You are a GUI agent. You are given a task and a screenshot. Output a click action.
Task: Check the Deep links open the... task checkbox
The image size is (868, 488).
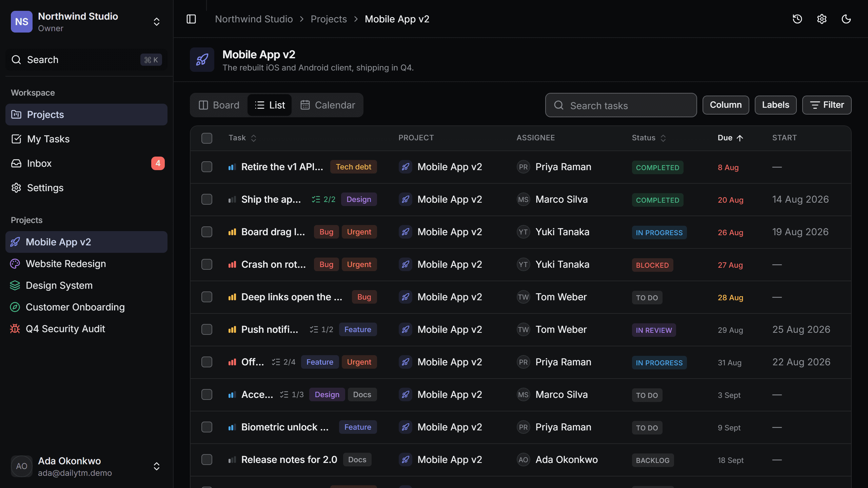click(207, 297)
